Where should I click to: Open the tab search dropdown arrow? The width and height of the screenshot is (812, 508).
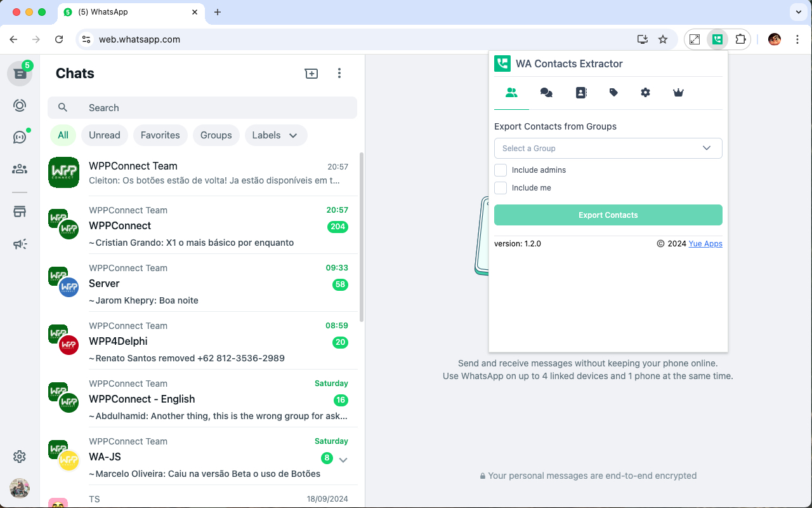point(797,12)
